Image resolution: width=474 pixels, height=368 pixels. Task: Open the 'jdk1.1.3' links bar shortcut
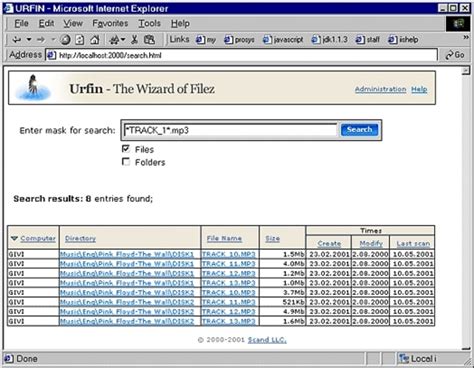[x=329, y=40]
